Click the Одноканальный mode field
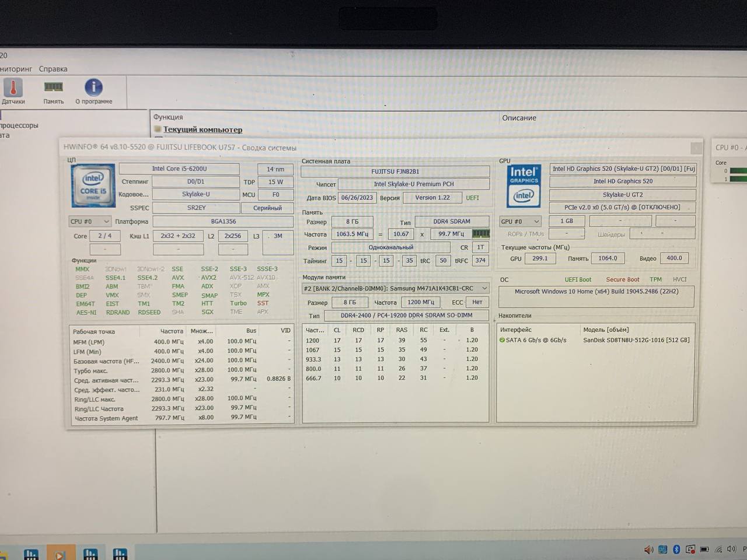The height and width of the screenshot is (560, 747). coord(390,247)
